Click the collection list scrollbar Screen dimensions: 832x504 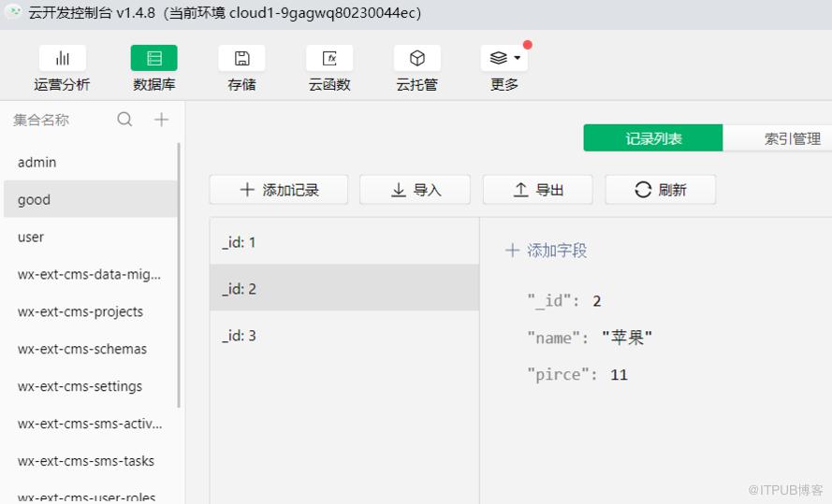(x=179, y=276)
